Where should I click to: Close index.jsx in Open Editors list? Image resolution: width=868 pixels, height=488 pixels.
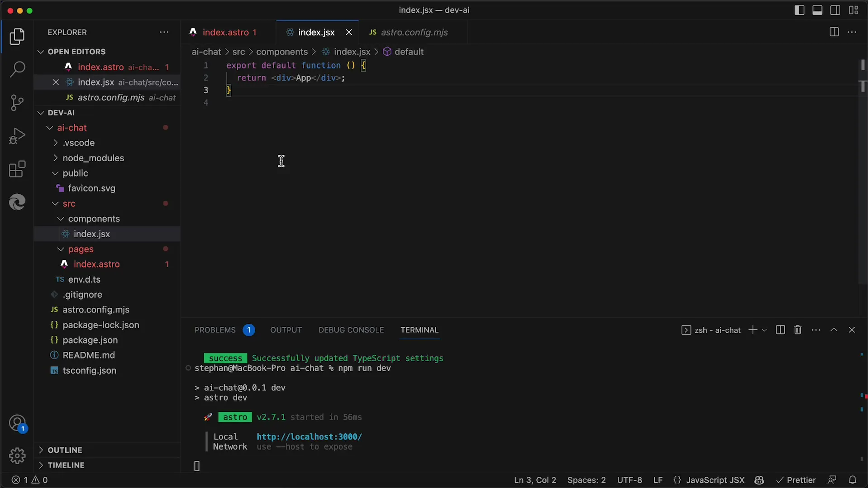click(x=56, y=82)
